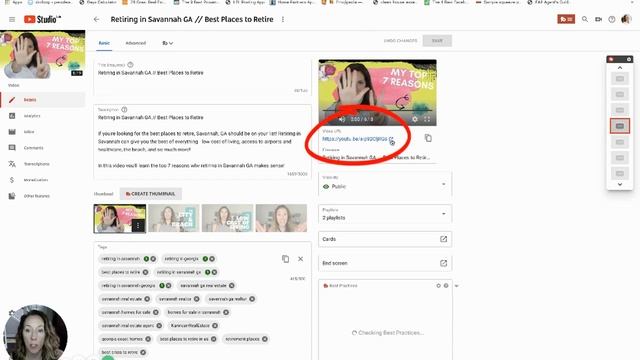The image size is (640, 360).
Task: Click the UNDO CHANGES button
Action: 400,41
